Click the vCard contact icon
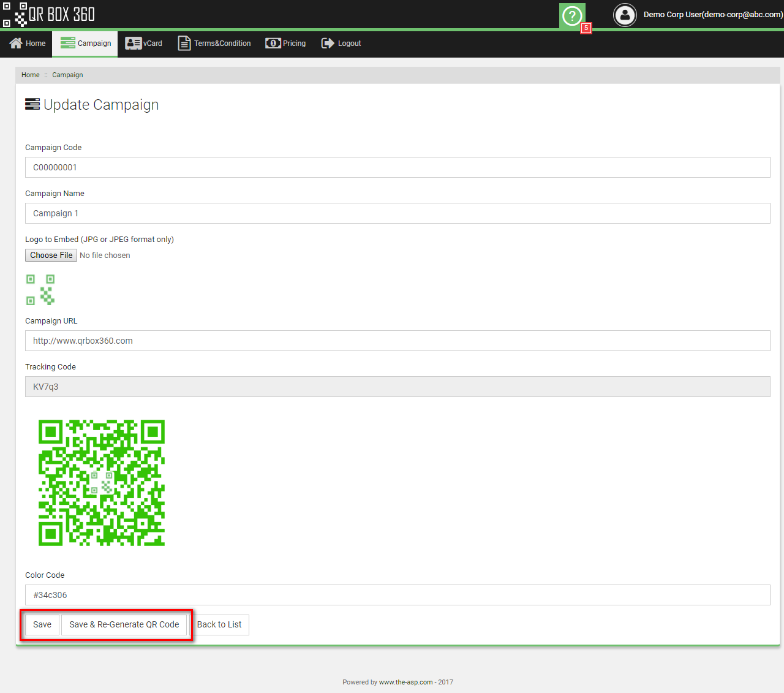 133,43
